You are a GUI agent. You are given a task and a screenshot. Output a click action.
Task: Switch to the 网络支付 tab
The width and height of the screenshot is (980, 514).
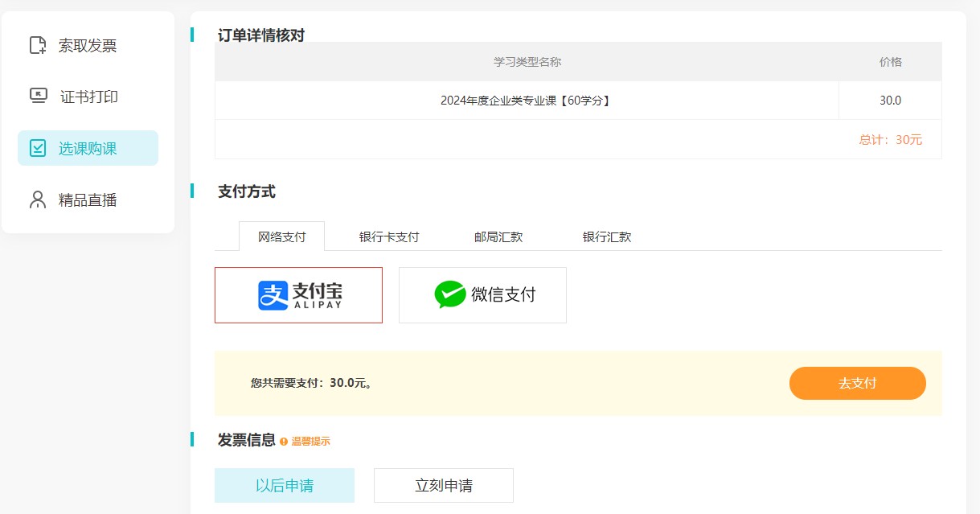281,237
